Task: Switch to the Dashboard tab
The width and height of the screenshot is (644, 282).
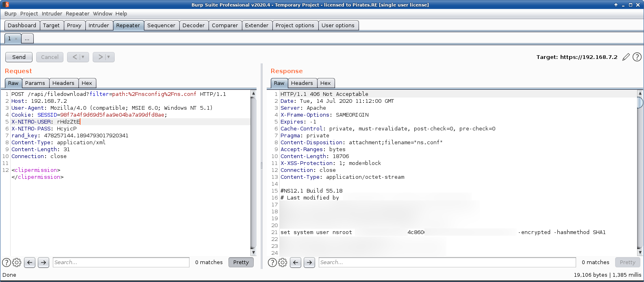Action: point(22,25)
